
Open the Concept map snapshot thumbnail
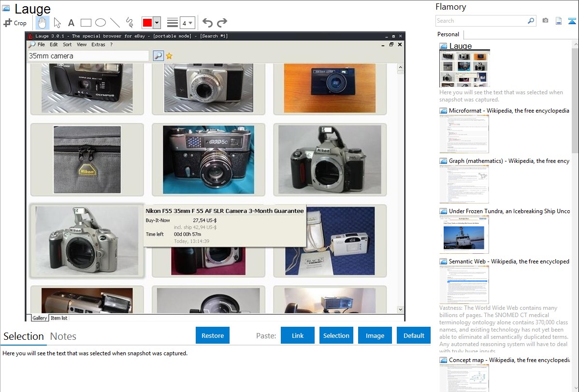coord(464,378)
